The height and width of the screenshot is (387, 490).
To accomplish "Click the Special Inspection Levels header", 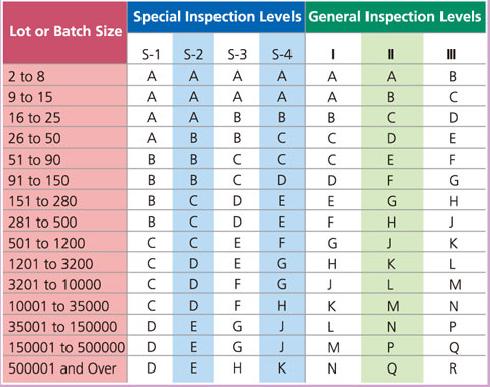I will point(217,17).
